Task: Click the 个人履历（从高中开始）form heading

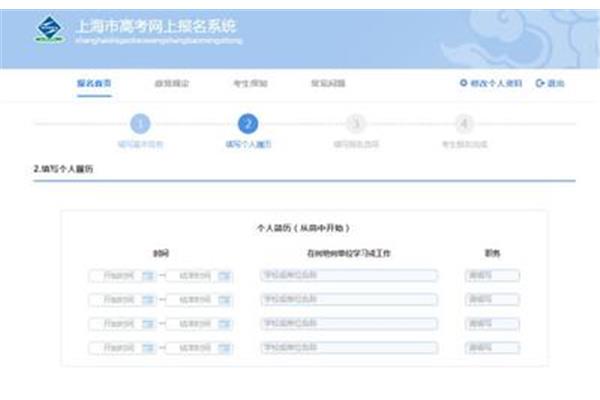Action: (303, 228)
